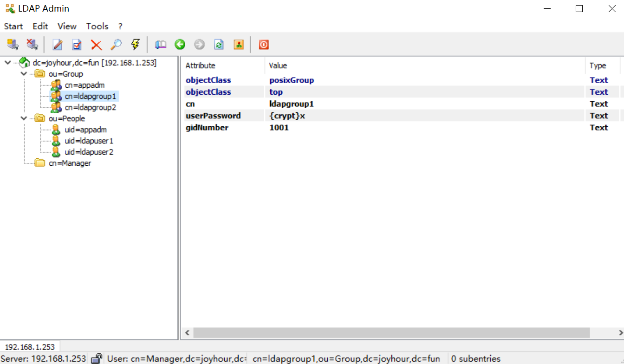Viewport: 624px width, 364px height.
Task: Click the horizontal scrollbar right arrow
Action: 620,333
